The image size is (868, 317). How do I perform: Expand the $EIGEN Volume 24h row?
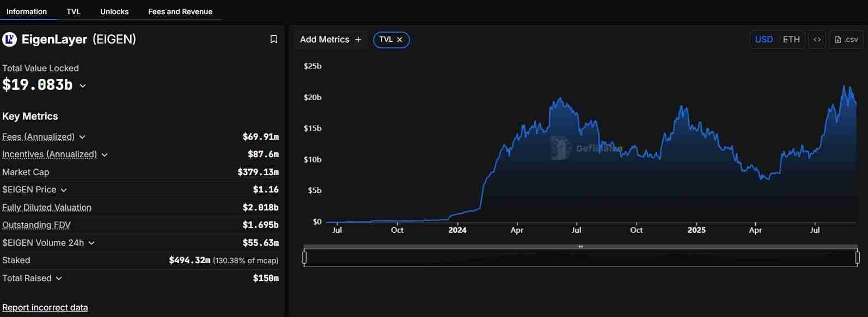pos(91,243)
